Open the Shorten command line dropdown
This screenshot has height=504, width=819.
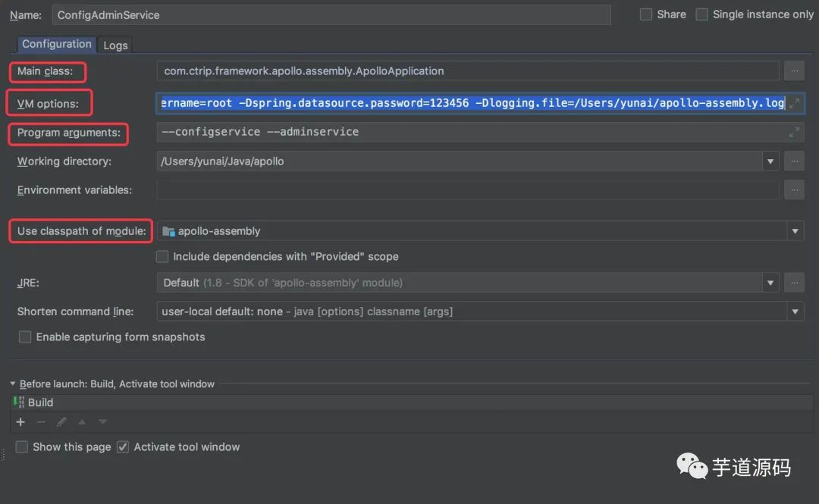pos(795,311)
